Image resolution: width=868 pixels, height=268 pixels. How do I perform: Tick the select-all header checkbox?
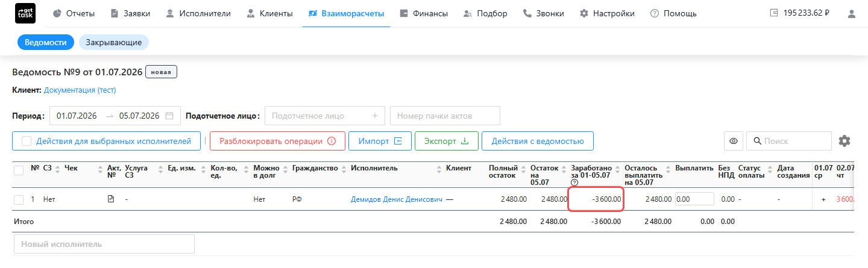tap(19, 170)
